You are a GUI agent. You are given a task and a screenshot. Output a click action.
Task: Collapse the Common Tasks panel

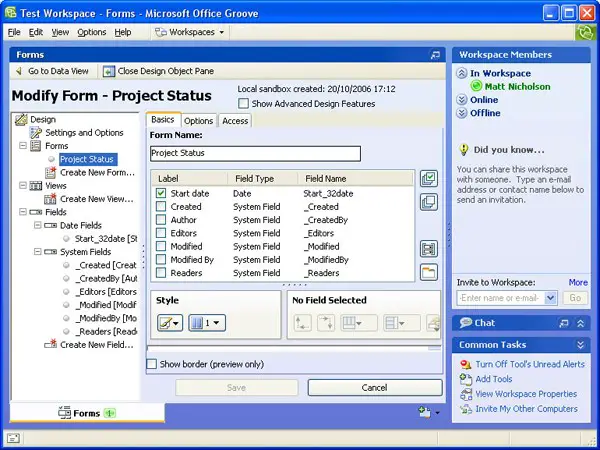click(580, 345)
